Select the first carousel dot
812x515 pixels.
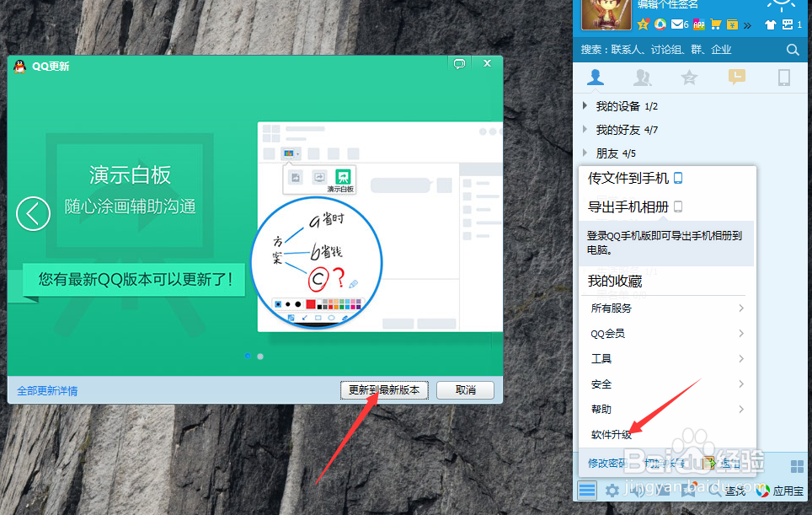tap(248, 356)
